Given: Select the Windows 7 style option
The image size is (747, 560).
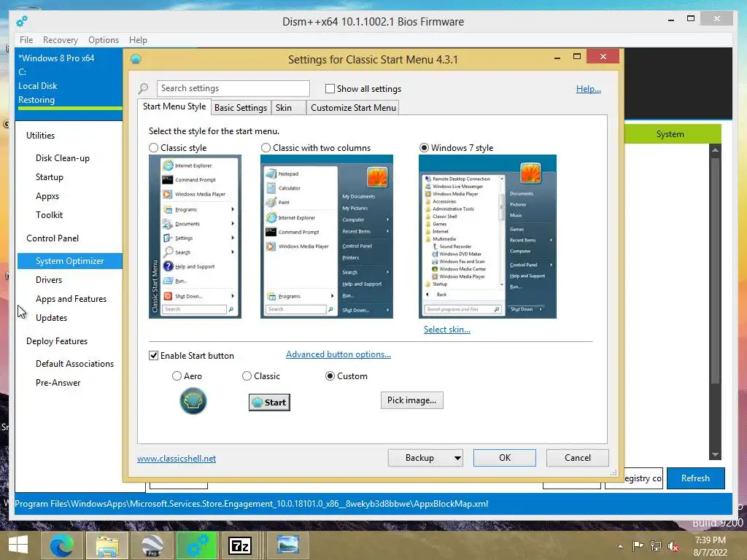Looking at the screenshot, I should point(424,147).
